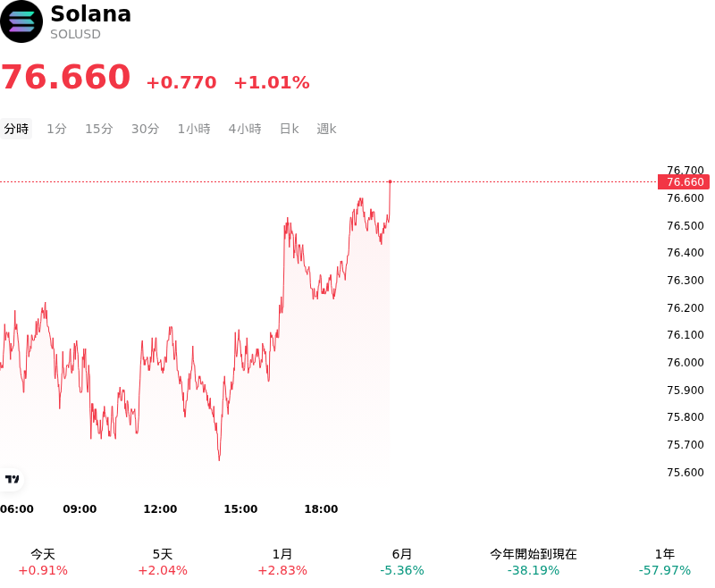Click the Solana coin logo icon

21,21
